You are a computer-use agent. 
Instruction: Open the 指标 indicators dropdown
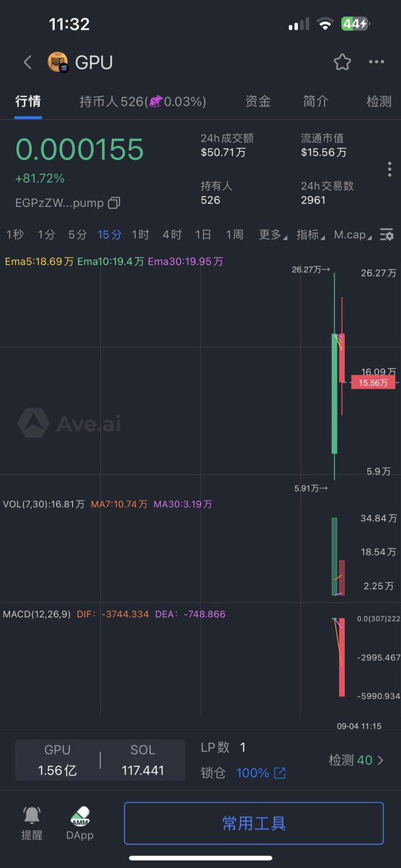click(311, 234)
